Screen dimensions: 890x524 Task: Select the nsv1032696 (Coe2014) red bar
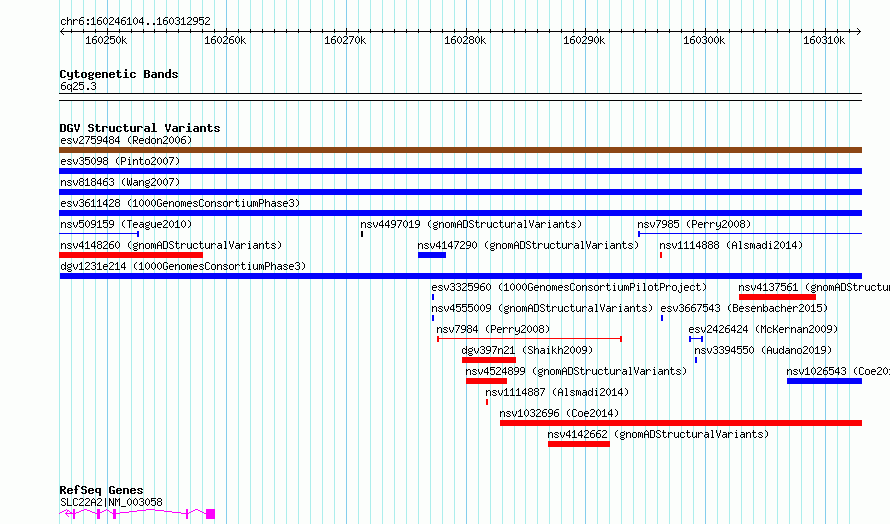[x=681, y=423]
